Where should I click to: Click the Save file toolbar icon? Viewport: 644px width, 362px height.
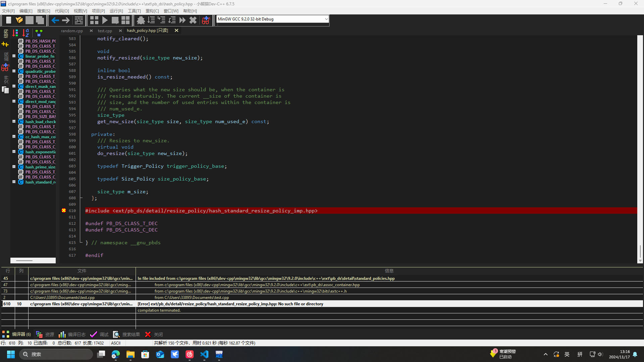coord(30,20)
